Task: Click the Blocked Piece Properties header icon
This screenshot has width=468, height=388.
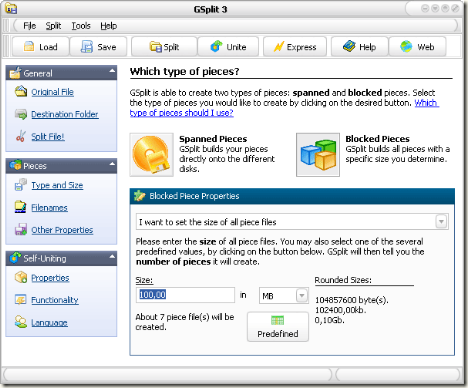Action: pos(140,196)
